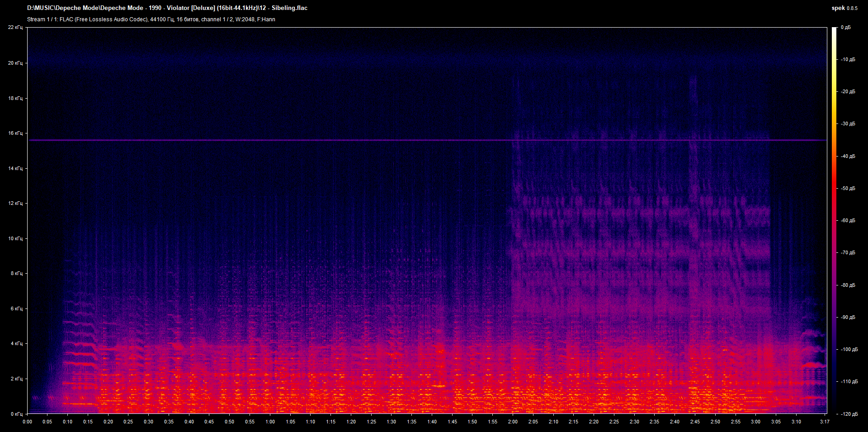Click the 10 кГц frequency axis label
Image resolution: width=868 pixels, height=432 pixels.
coord(15,239)
